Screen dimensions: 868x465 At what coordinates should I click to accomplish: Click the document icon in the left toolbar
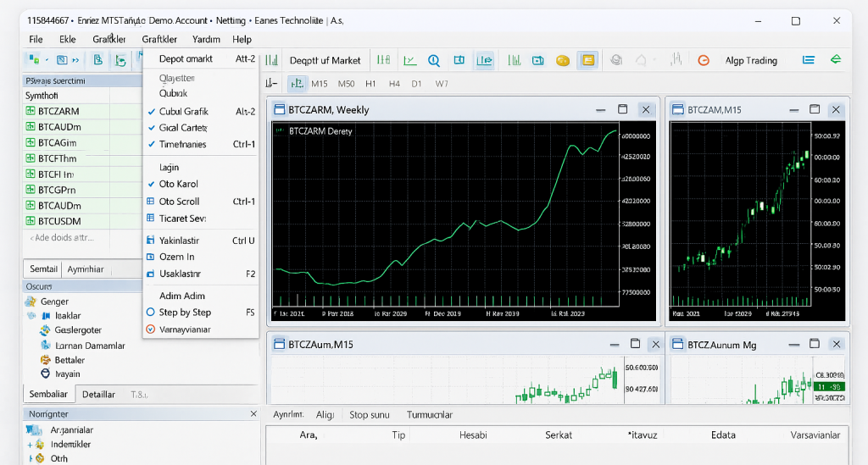point(98,60)
